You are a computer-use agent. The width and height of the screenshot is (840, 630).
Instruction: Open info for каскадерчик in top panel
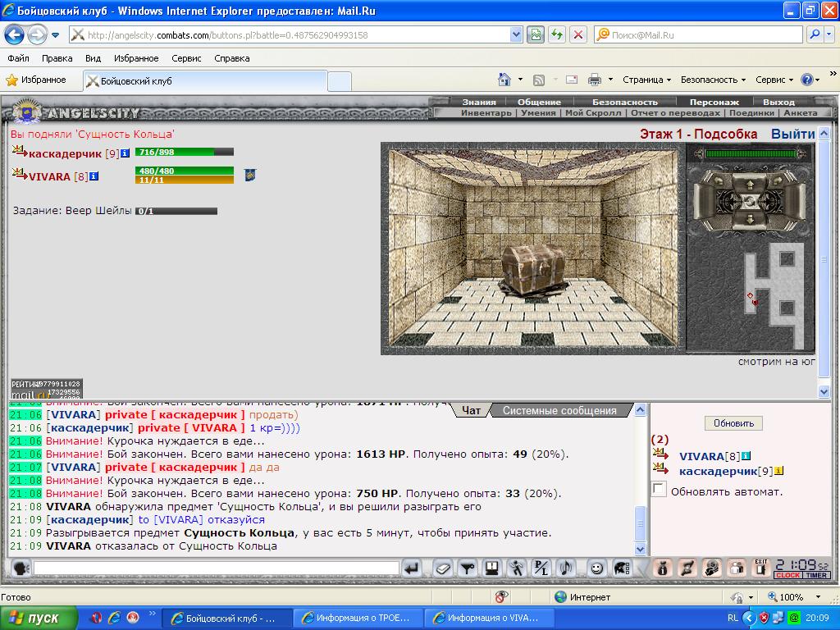pyautogui.click(x=125, y=153)
